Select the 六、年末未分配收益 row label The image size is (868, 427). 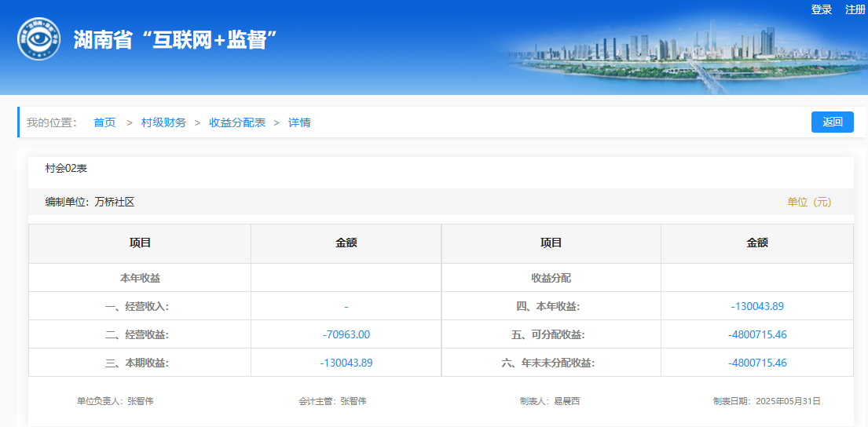(548, 363)
